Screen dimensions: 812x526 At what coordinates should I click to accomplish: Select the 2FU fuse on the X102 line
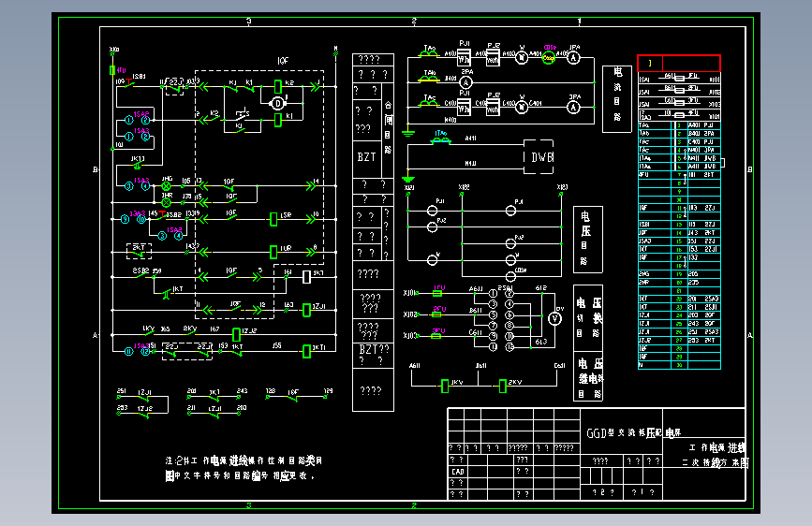437,314
